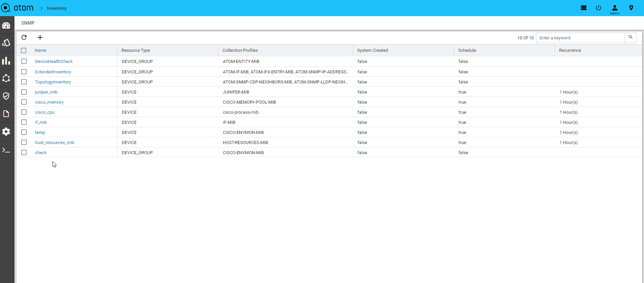Open the tags icon in sidebar
The height and width of the screenshot is (283, 644).
pyautogui.click(x=6, y=43)
